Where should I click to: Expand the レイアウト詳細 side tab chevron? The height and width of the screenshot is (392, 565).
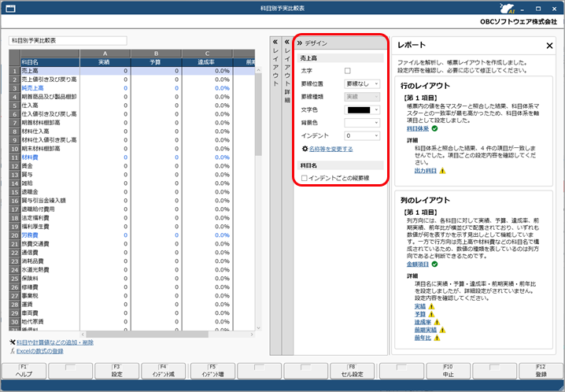point(287,42)
